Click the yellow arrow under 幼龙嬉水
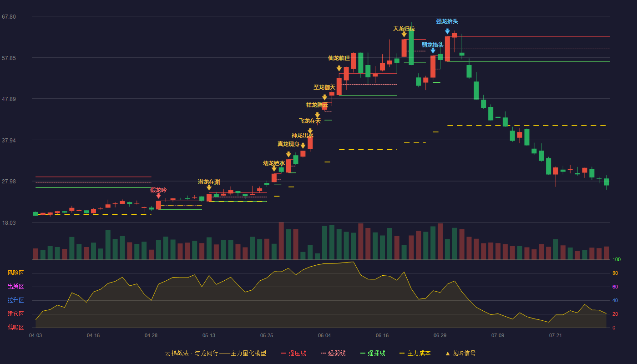Viewport: 637px width, 364px height. pos(274,168)
